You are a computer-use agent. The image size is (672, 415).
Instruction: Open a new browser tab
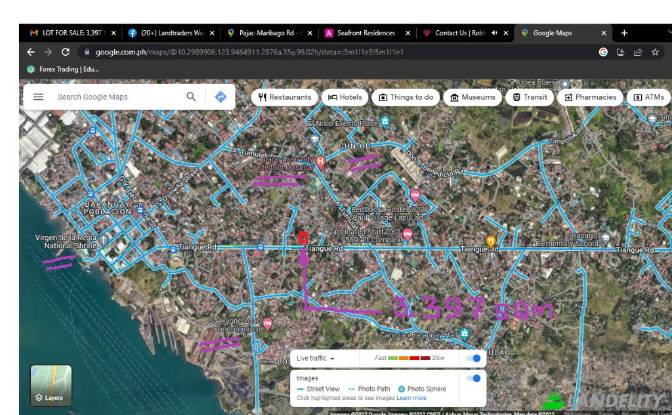624,32
